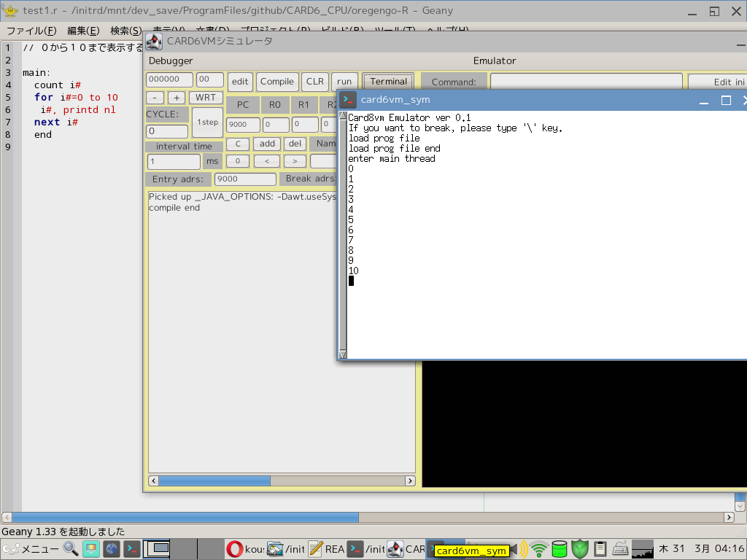The width and height of the screenshot is (747, 560).
Task: Click the 'compile end' message in the simulator log
Action: coord(174,208)
